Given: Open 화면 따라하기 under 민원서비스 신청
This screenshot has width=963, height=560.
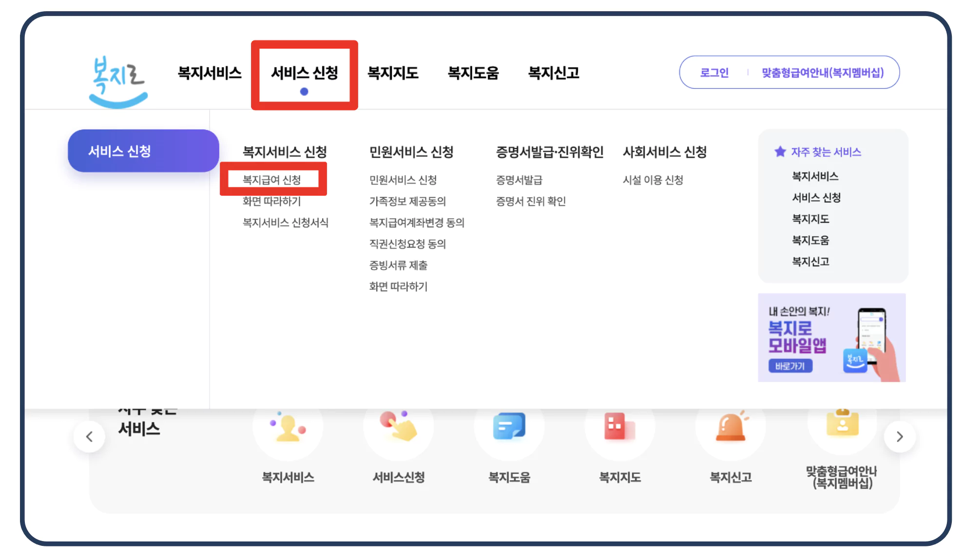Looking at the screenshot, I should pos(398,286).
